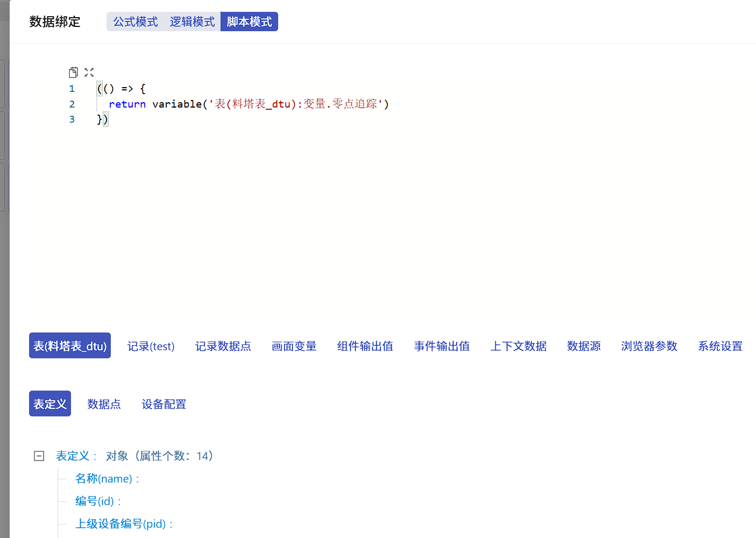Open the 记录数据点 tab

[x=223, y=346]
